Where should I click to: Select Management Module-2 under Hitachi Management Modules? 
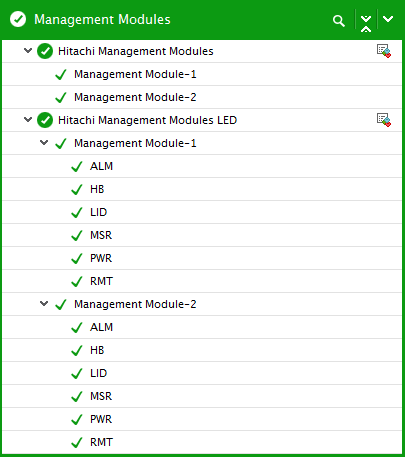point(202,97)
